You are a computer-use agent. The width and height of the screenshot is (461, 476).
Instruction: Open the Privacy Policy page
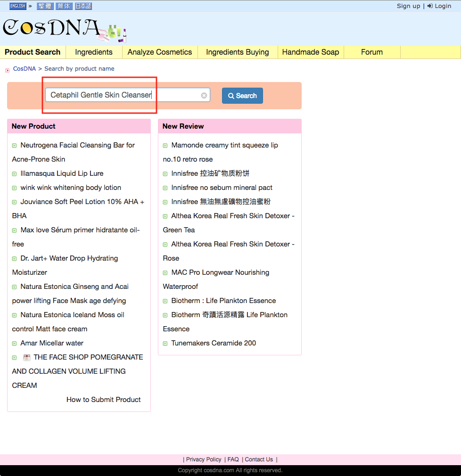[x=204, y=460]
